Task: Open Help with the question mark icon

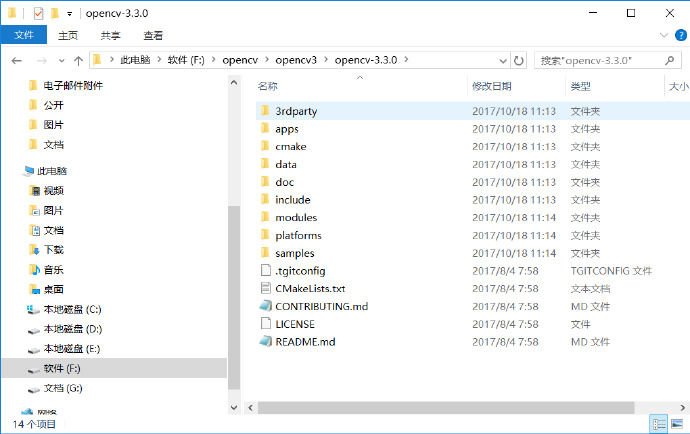Action: point(681,35)
